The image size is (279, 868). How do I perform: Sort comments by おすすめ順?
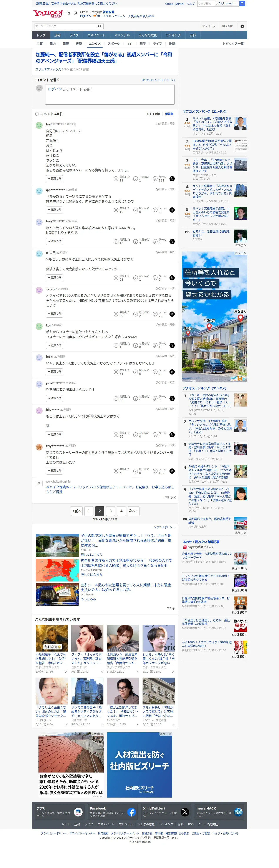pos(153,114)
